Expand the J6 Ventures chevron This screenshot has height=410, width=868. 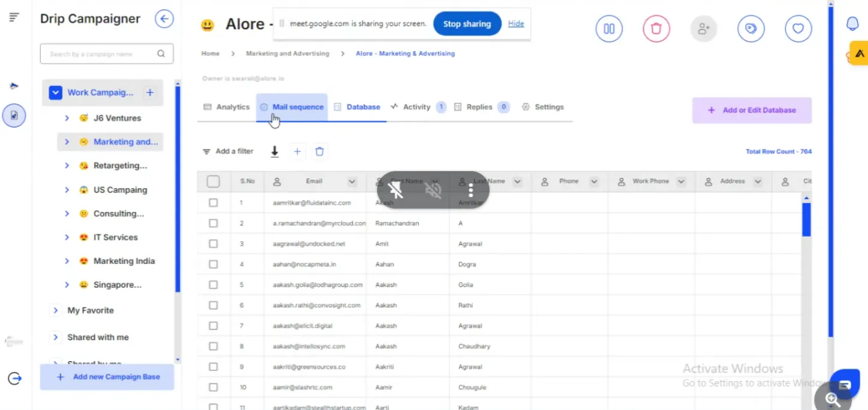tap(67, 118)
